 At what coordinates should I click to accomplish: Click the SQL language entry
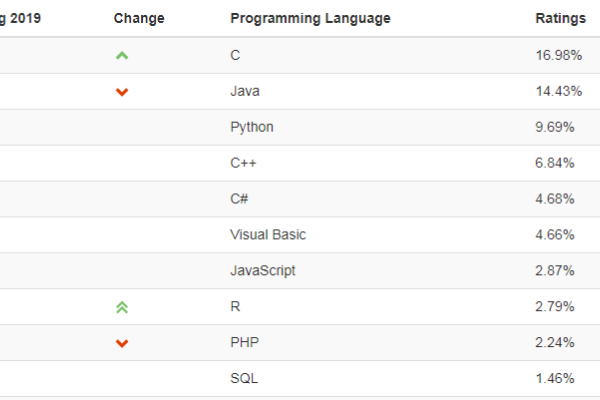pos(243,379)
